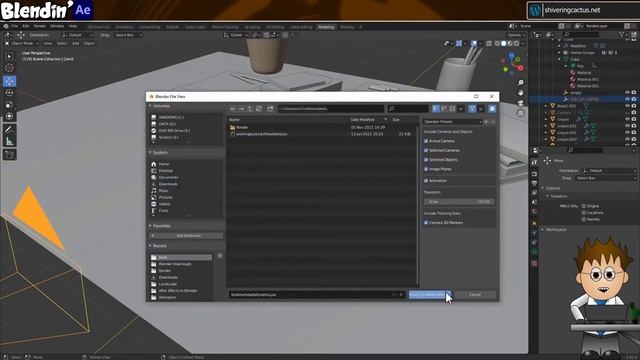This screenshot has width=640, height=360.
Task: Create a new folder in file browser
Action: pyautogui.click(x=270, y=109)
